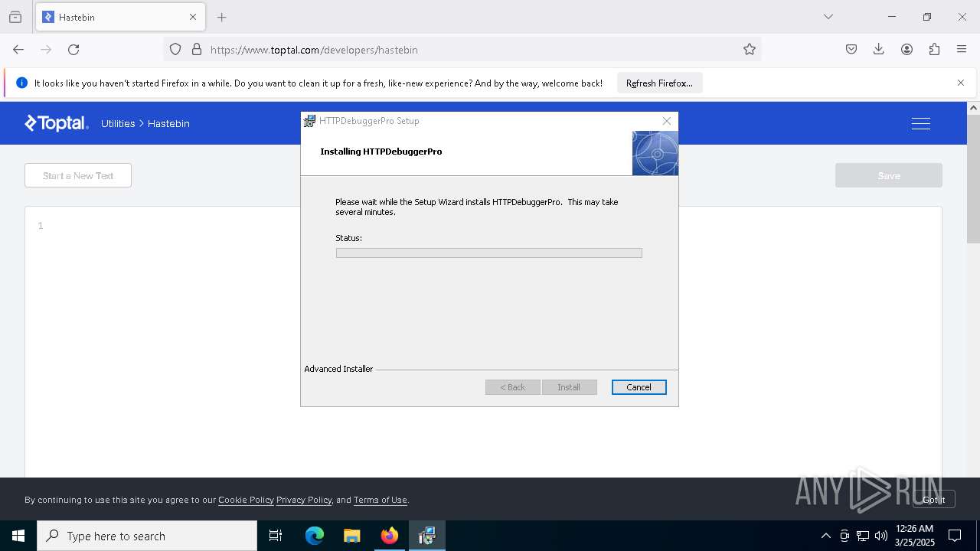
Task: Save page to Pocket icon
Action: 851,50
